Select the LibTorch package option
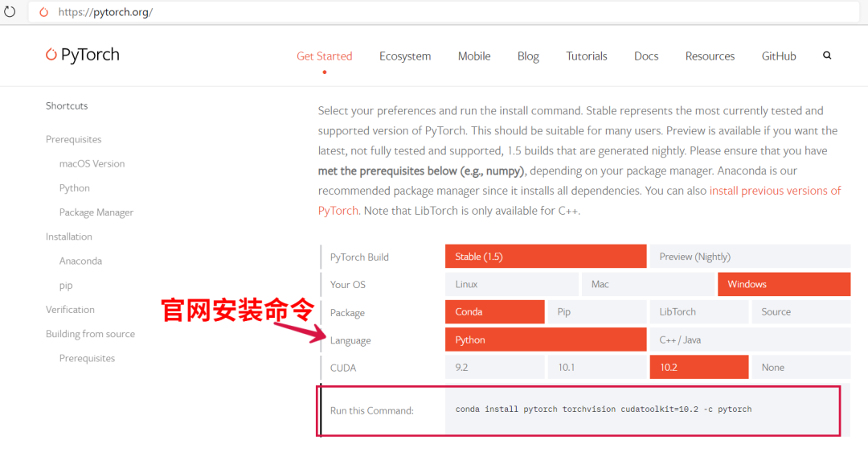Image resolution: width=868 pixels, height=461 pixels. point(699,312)
